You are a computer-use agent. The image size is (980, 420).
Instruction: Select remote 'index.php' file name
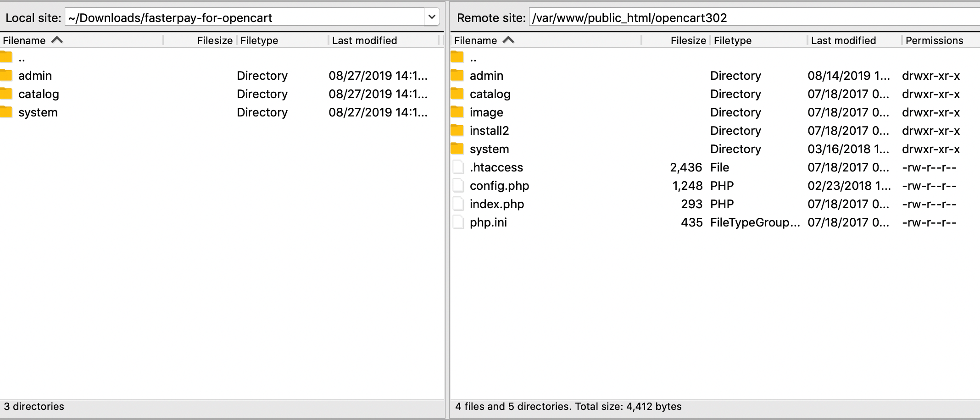(496, 204)
